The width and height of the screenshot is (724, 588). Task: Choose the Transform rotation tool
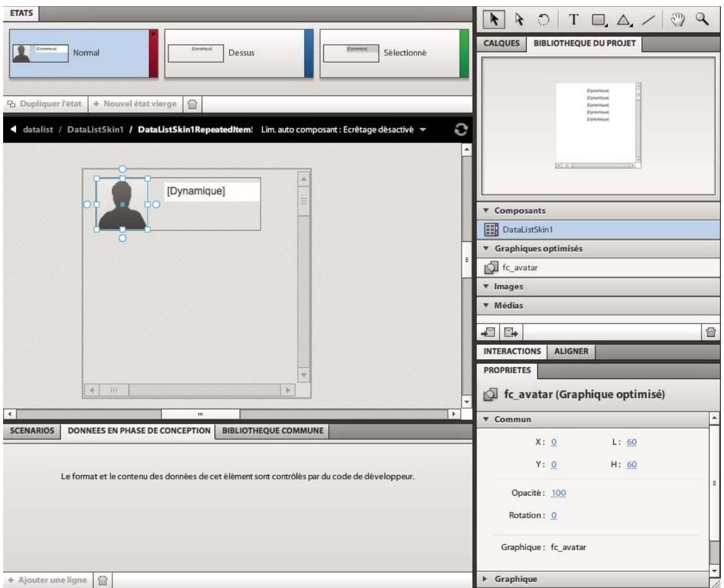click(x=544, y=19)
